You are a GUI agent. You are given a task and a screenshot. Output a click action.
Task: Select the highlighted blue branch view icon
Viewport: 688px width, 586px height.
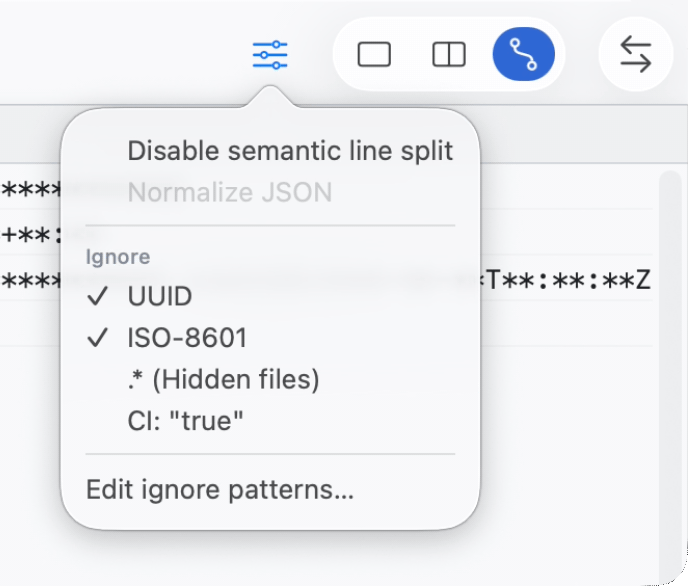tap(523, 54)
